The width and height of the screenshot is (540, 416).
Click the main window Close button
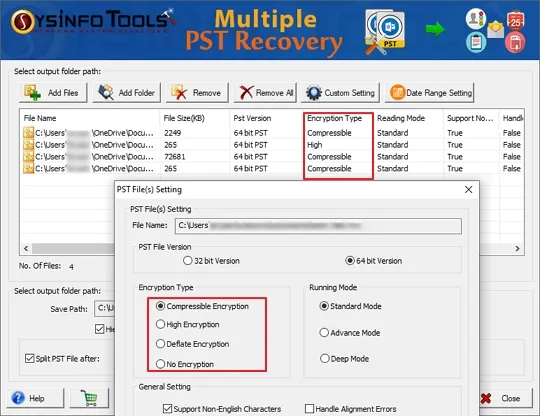click(x=506, y=398)
